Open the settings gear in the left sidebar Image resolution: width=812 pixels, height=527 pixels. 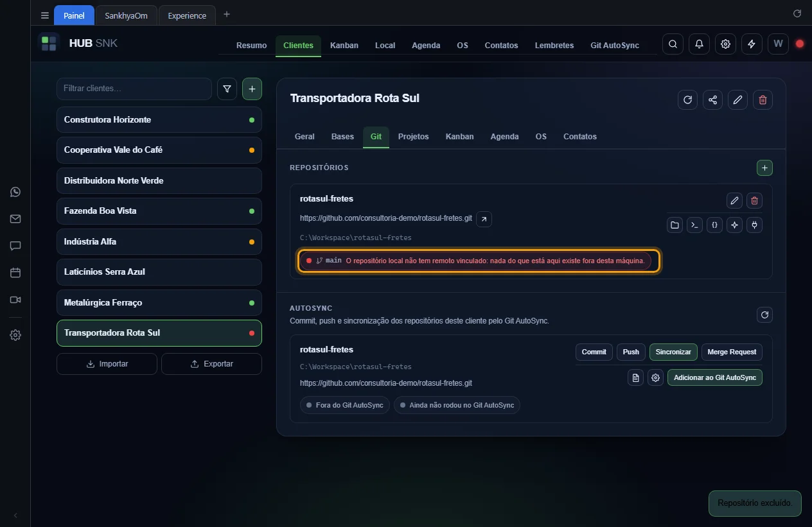[x=15, y=335]
